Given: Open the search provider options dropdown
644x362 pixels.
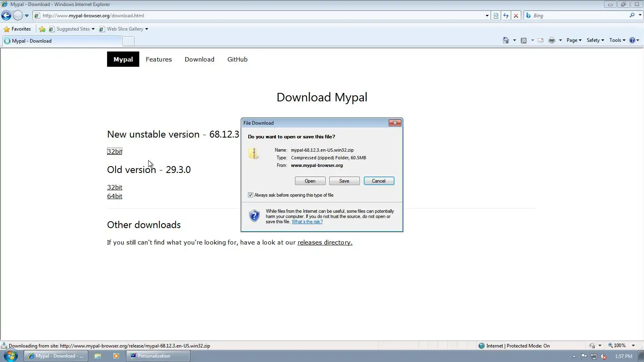Looking at the screenshot, I should (x=640, y=15).
